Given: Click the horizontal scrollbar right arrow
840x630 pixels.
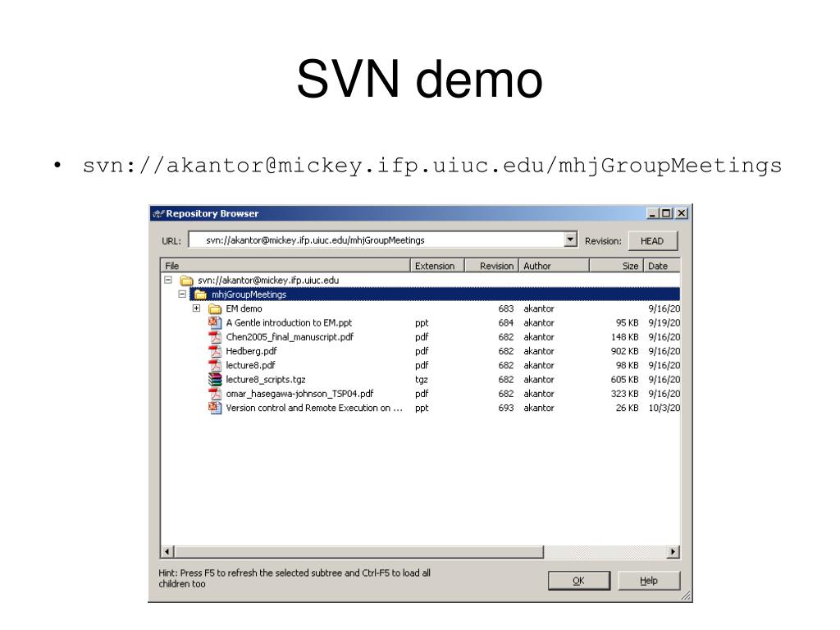Looking at the screenshot, I should click(x=673, y=552).
